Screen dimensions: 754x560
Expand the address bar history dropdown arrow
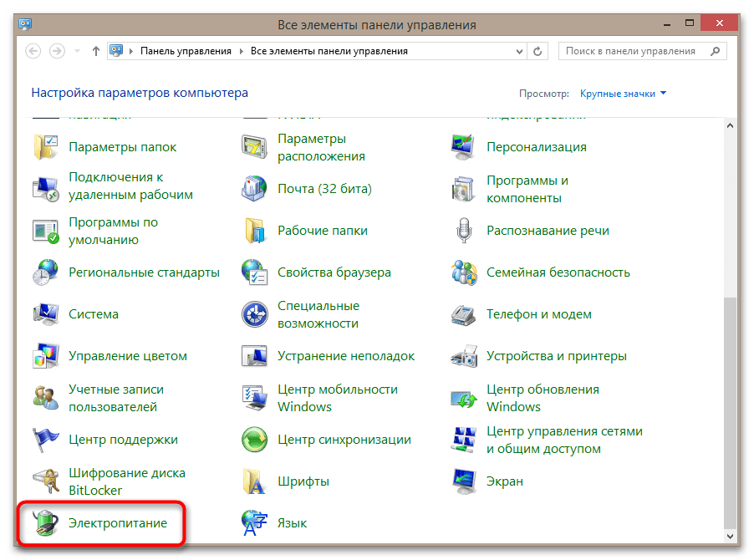[x=519, y=52]
